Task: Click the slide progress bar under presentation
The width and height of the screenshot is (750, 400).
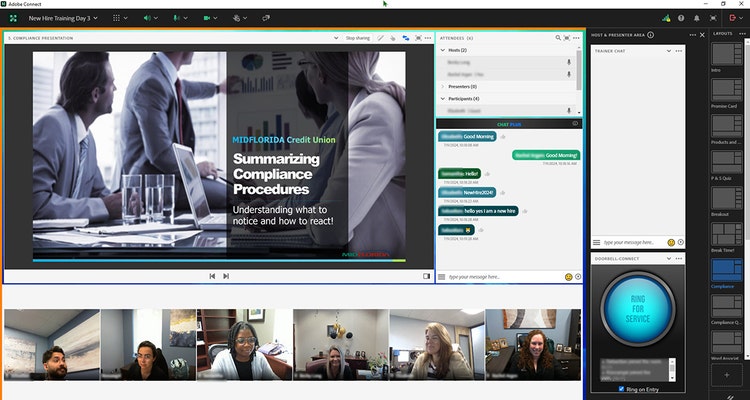Action: [x=219, y=261]
